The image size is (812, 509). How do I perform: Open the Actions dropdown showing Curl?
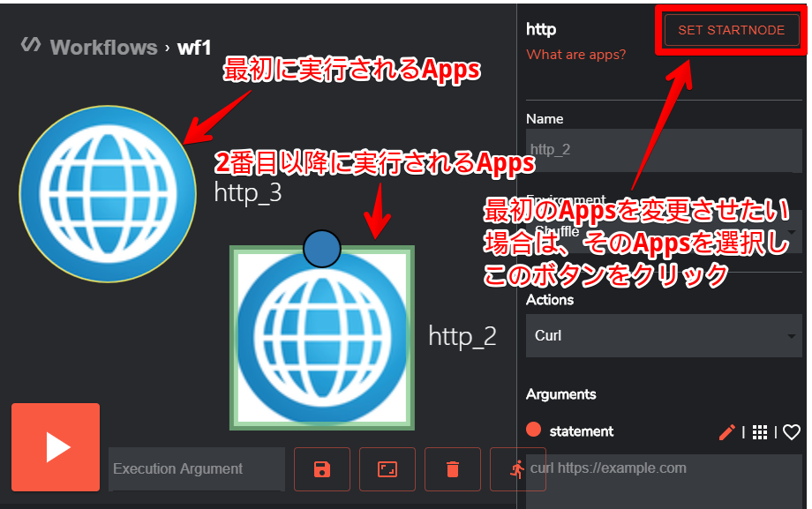coord(662,336)
